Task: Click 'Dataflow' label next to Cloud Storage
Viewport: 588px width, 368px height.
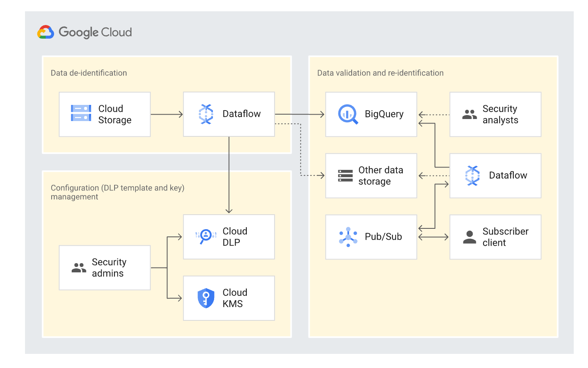Action: (242, 114)
